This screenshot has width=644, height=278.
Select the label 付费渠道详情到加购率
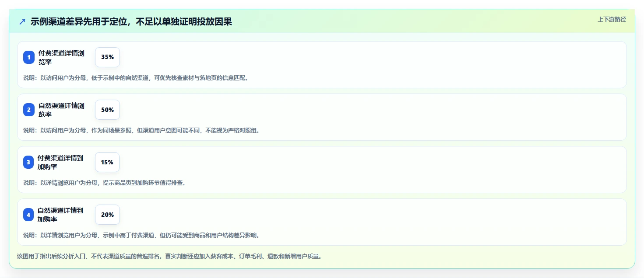[60, 162]
